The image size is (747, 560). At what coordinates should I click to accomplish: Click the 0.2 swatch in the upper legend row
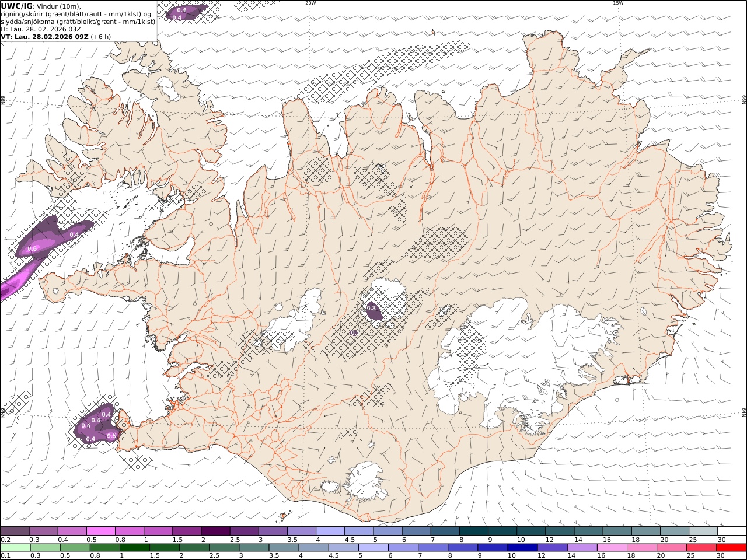coord(15,531)
